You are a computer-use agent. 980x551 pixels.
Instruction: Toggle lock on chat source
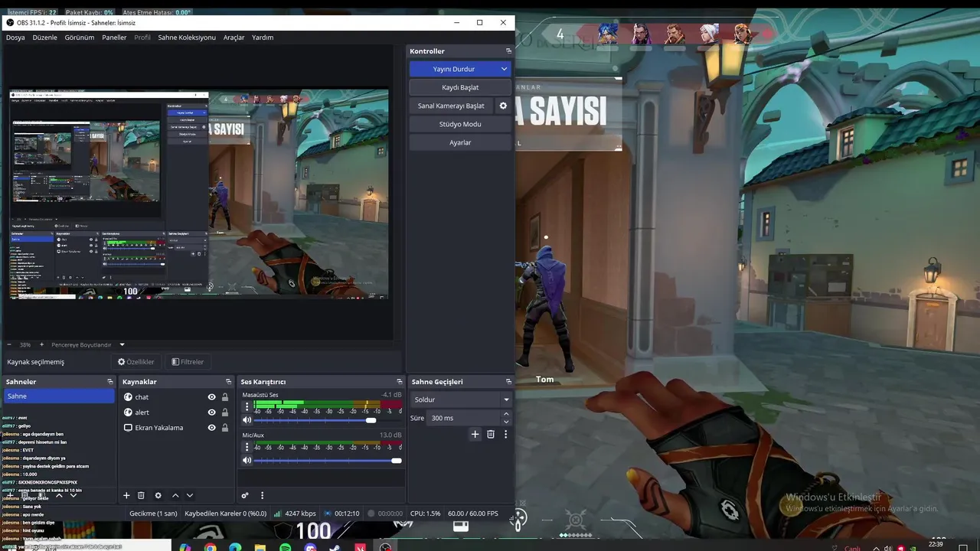[x=225, y=397]
